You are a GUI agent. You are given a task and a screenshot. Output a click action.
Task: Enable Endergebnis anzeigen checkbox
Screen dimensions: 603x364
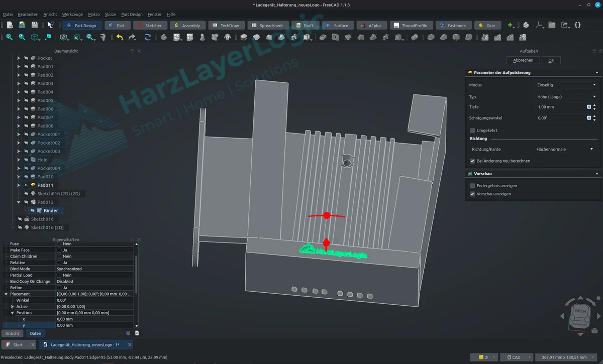472,186
